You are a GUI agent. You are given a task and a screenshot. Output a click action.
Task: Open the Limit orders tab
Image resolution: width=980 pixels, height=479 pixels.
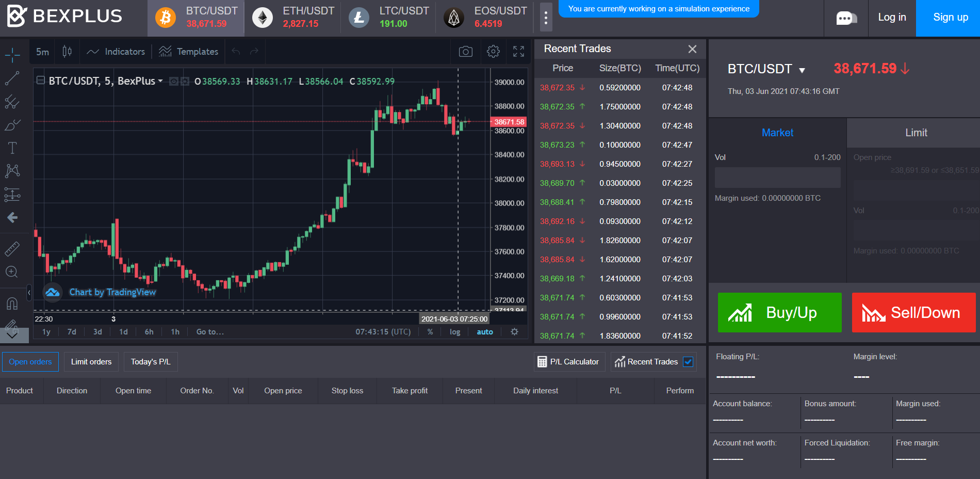click(x=91, y=362)
